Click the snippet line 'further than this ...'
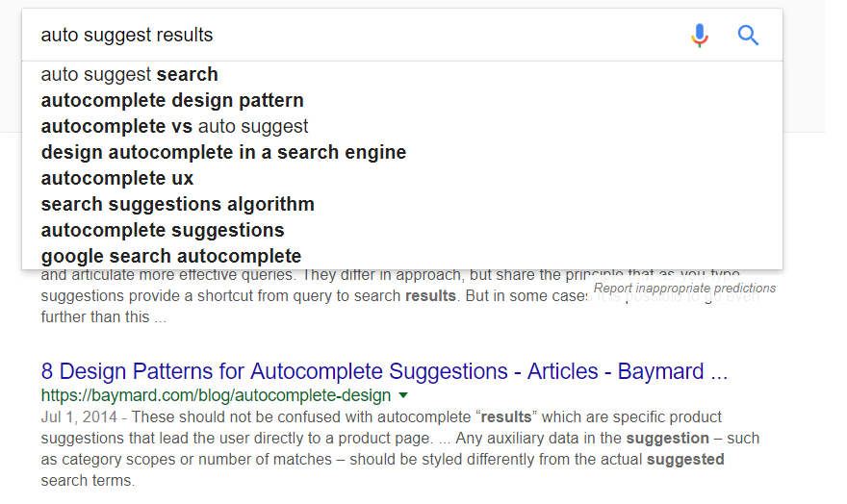Viewport: 847px width, 504px height. pyautogui.click(x=104, y=316)
